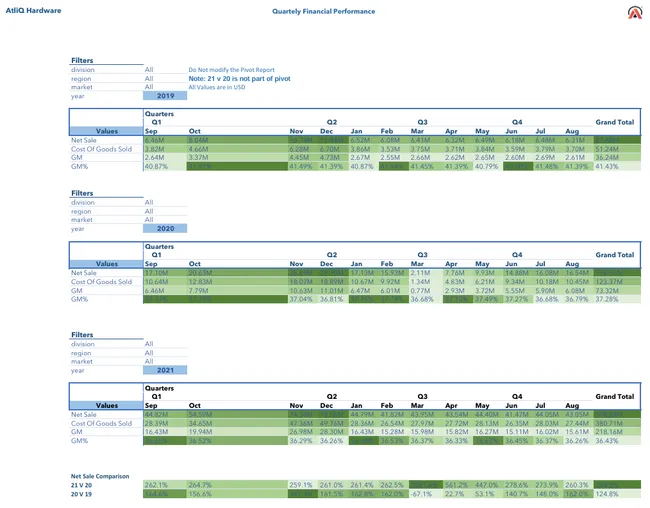Viewport: 650px width, 508px height.
Task: Click 21 V 20 Sep value 262.1%
Action: (165, 485)
